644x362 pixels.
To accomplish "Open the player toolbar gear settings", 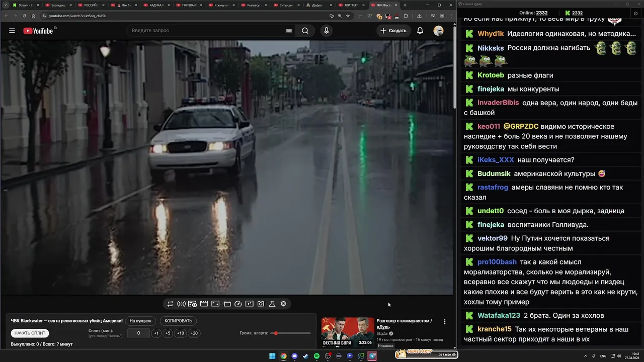I will 283,304.
